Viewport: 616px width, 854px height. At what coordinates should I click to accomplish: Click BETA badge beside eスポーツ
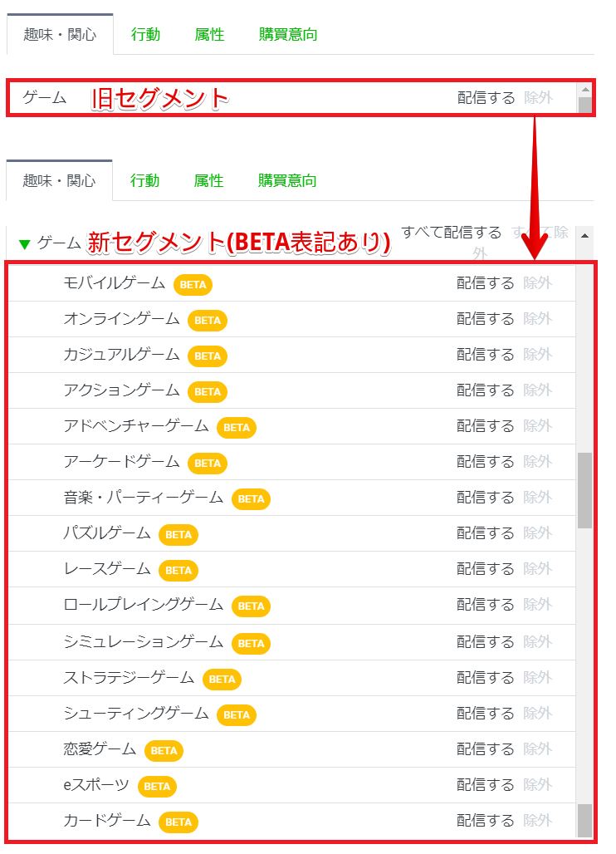tap(157, 786)
